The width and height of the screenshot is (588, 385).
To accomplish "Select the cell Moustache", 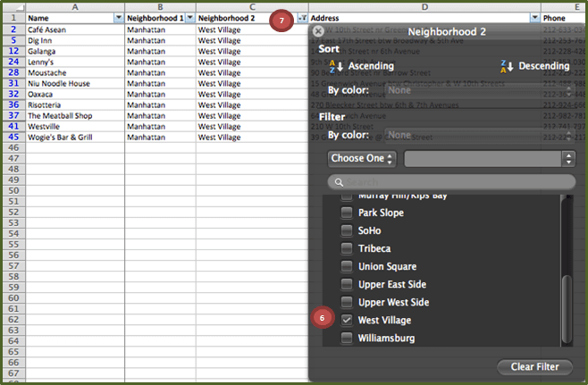I will 75,72.
